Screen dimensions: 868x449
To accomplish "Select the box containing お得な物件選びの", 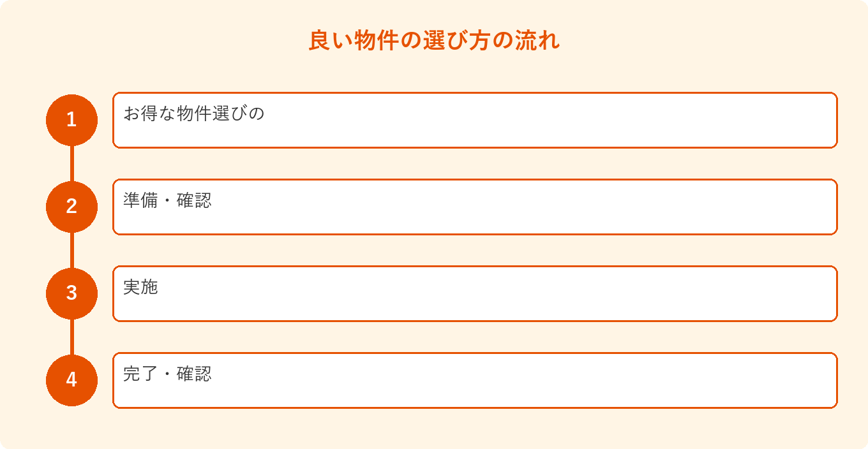I will coord(475,120).
